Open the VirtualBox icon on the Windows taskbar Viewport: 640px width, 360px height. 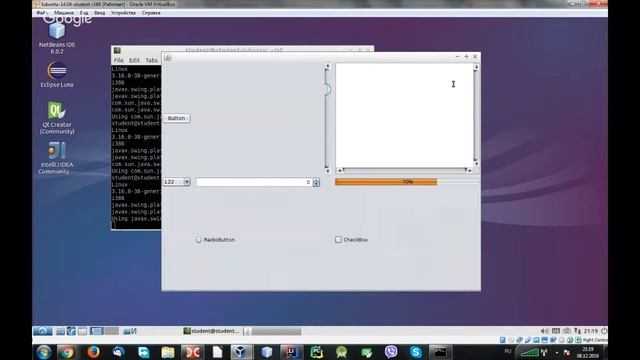click(x=241, y=352)
